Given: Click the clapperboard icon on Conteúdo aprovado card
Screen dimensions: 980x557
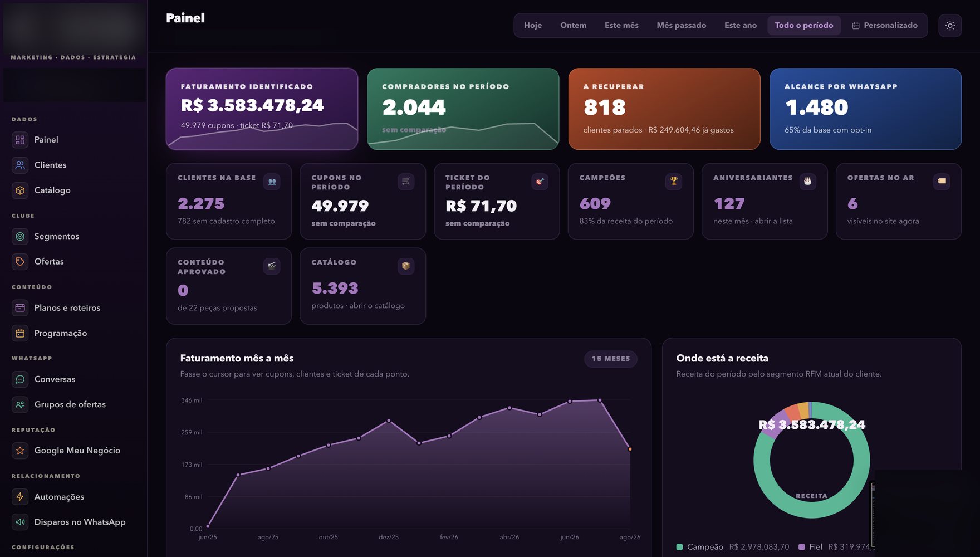Looking at the screenshot, I should pyautogui.click(x=272, y=266).
